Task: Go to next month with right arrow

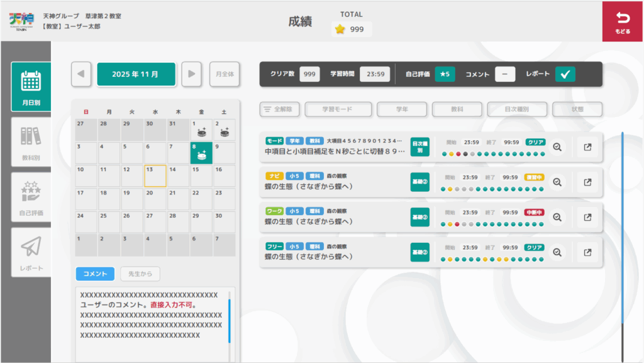Action: click(x=192, y=74)
